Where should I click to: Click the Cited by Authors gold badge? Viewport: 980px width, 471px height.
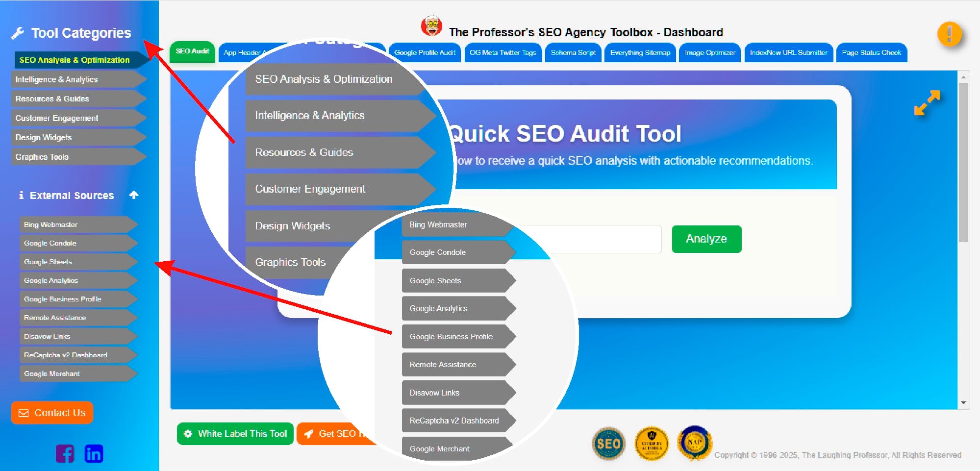(652, 444)
